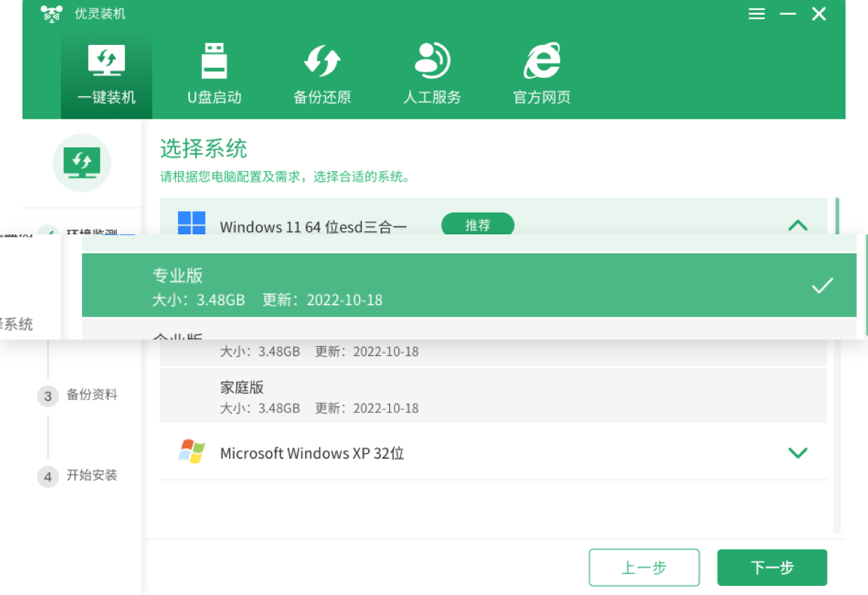Click the Windows 11 logo icon
Screen dimensions: 868x595
(191, 223)
